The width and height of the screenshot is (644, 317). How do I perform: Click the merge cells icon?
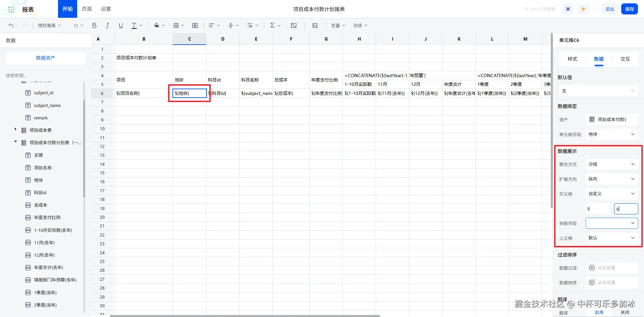[195, 25]
